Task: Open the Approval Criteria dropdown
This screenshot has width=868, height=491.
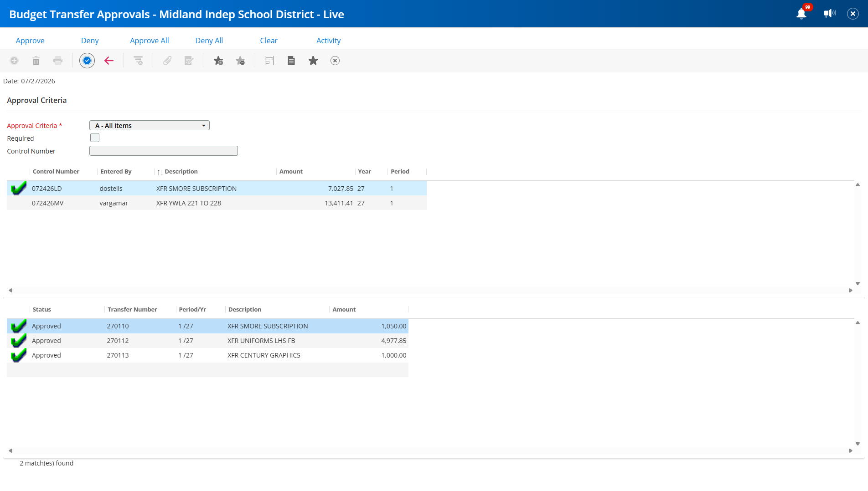Action: pyautogui.click(x=150, y=125)
